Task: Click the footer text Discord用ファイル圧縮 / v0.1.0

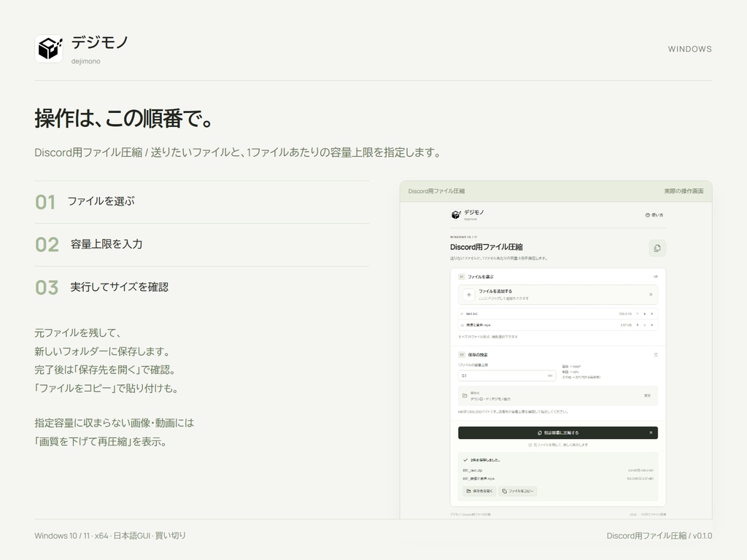Action: [x=659, y=536]
